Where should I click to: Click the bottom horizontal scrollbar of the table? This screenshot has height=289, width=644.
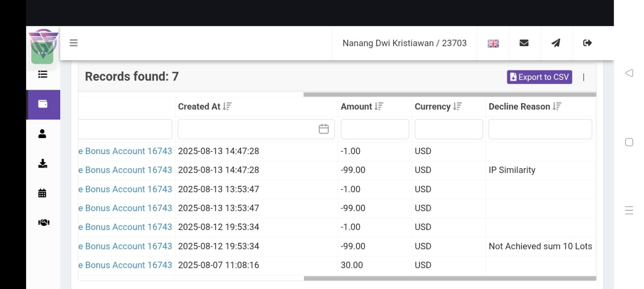pos(450,278)
